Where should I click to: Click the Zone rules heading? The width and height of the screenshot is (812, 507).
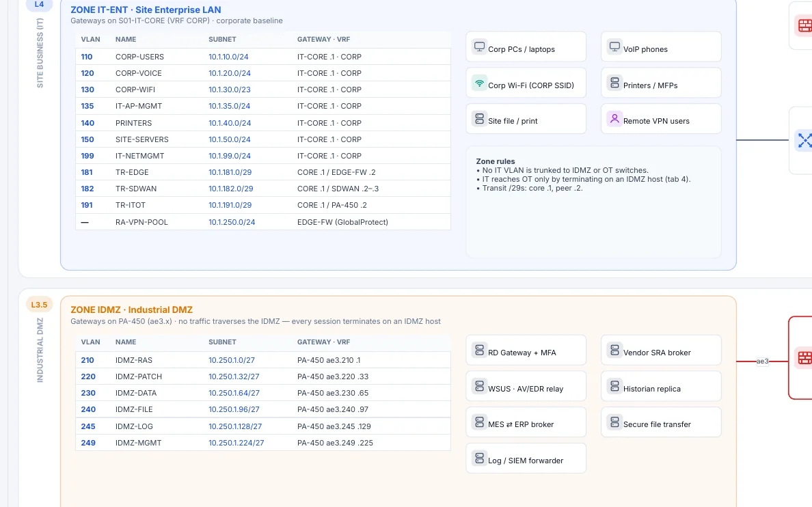(x=496, y=161)
